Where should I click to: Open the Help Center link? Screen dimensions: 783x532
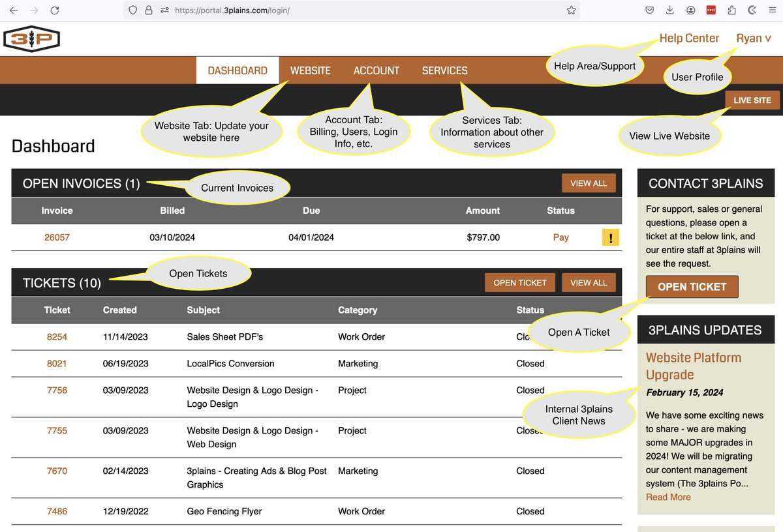(689, 38)
